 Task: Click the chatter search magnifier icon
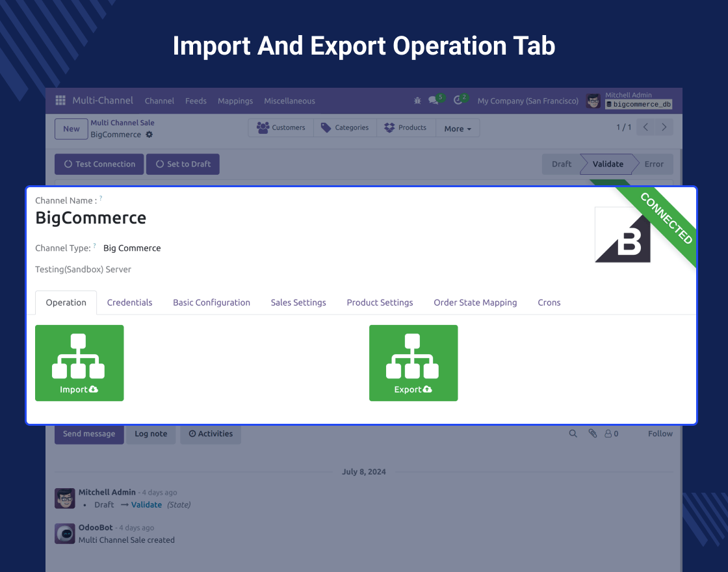(573, 434)
